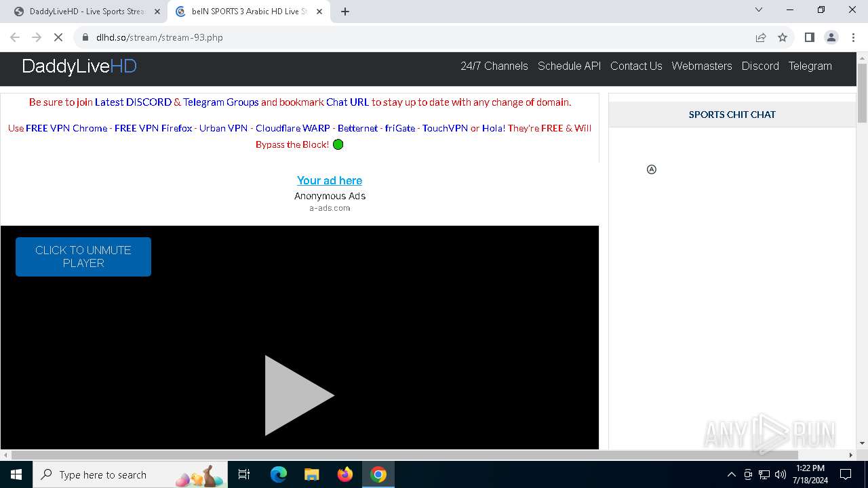Open FREE VPN Firefox link

153,128
